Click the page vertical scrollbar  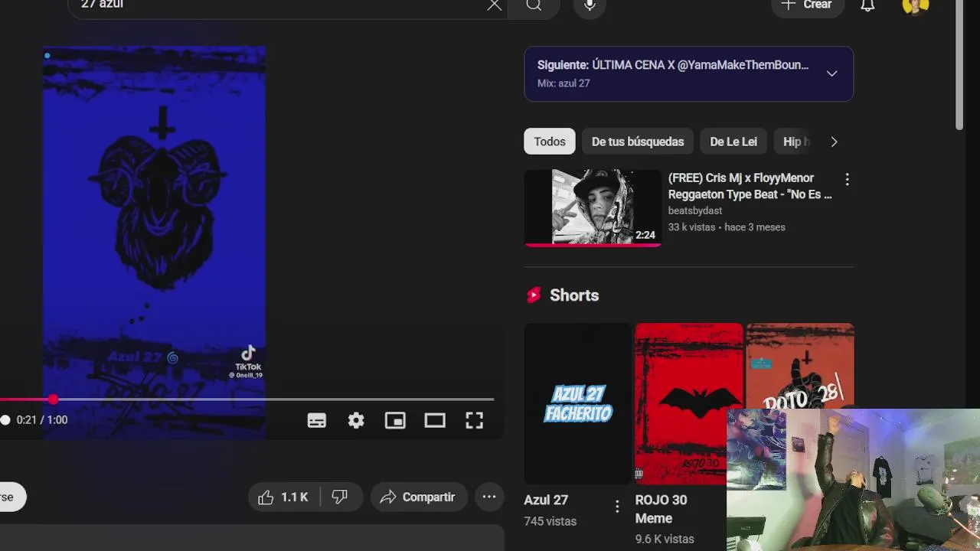[960, 65]
